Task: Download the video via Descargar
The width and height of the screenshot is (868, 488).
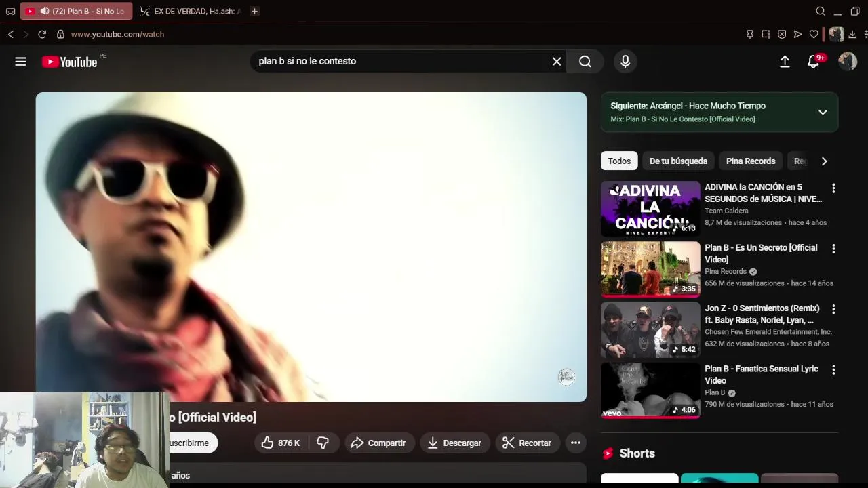Action: (454, 443)
